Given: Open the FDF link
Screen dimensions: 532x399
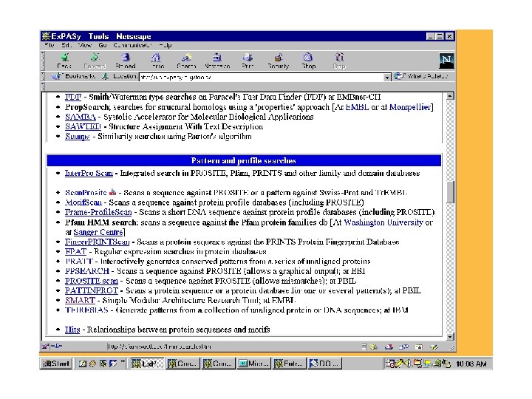Looking at the screenshot, I should pos(73,97).
